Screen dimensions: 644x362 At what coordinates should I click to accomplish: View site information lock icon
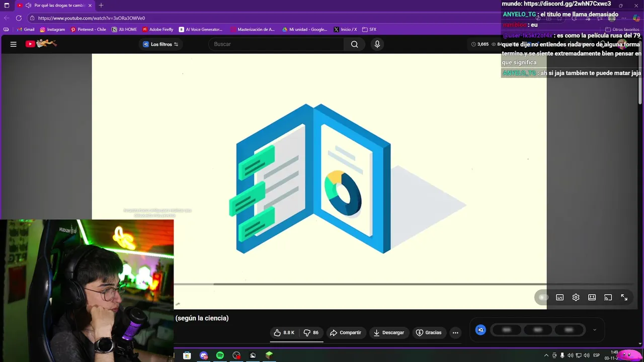point(32,18)
